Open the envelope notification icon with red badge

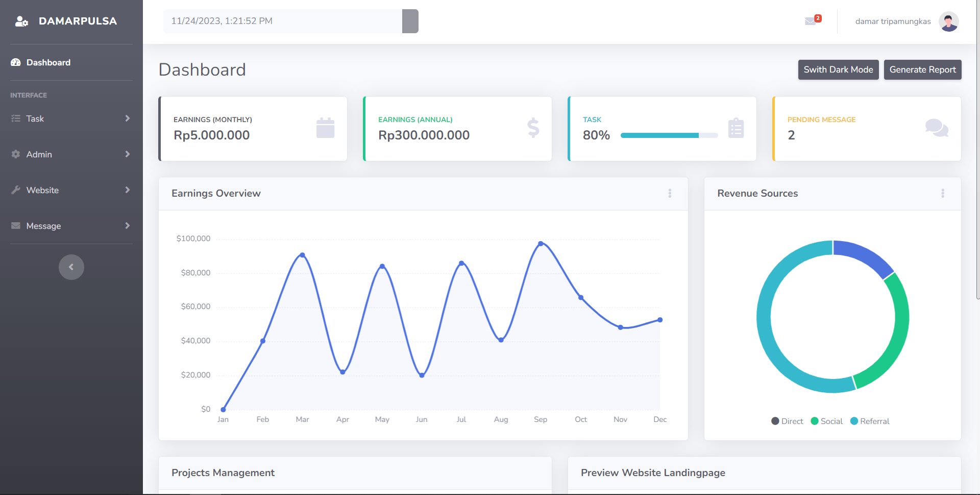811,21
